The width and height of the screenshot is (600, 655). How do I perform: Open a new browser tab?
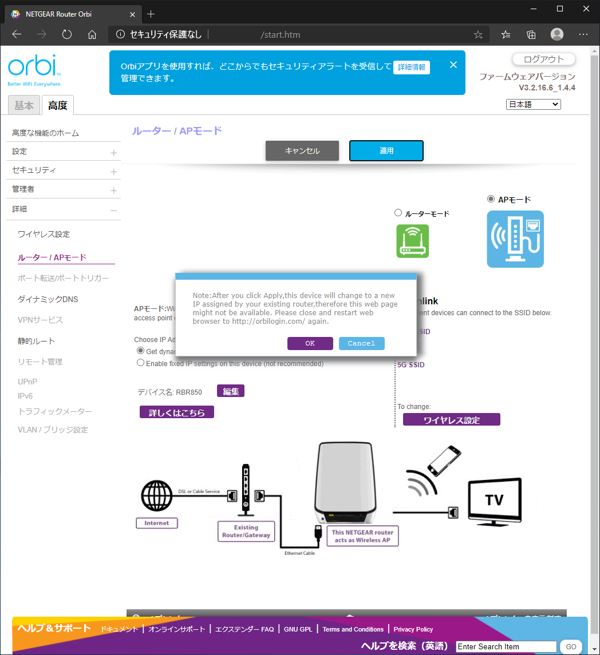151,14
